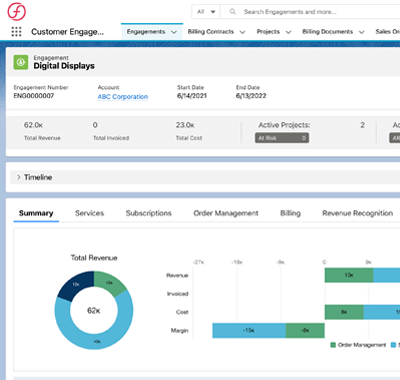Click the green Engagement record icon
Viewport: 400px width, 380px height.
(21, 62)
